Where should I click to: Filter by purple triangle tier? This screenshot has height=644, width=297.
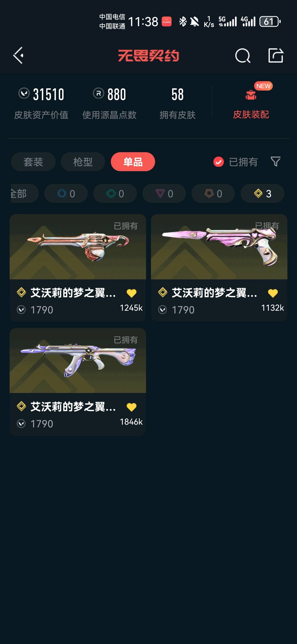[164, 193]
